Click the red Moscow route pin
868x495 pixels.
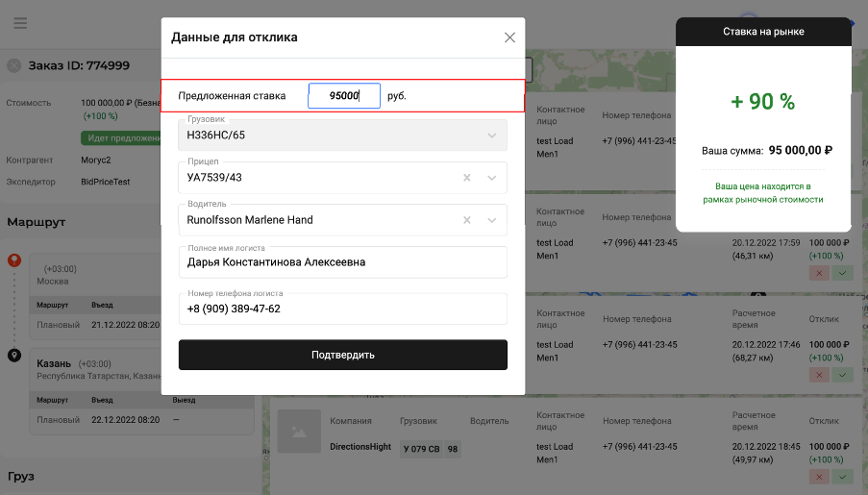14,260
